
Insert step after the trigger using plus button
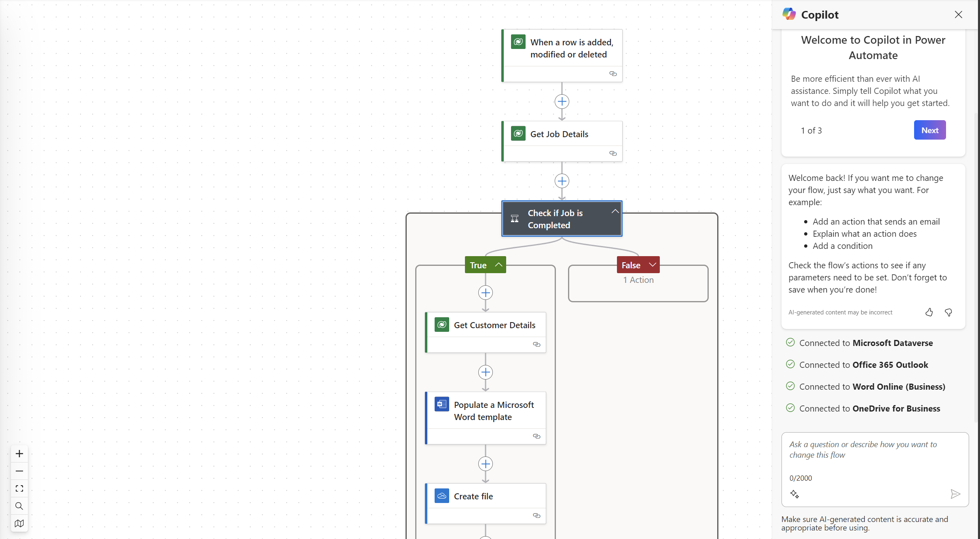(x=562, y=102)
